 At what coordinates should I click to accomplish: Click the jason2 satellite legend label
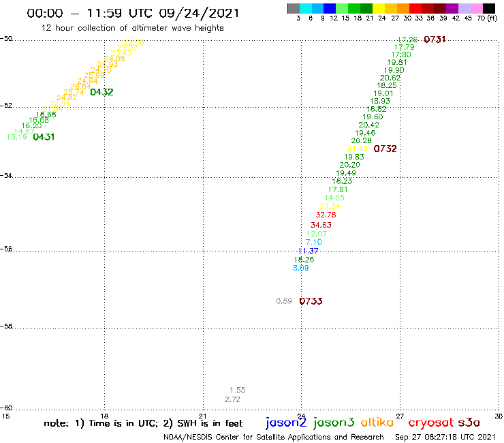click(286, 423)
